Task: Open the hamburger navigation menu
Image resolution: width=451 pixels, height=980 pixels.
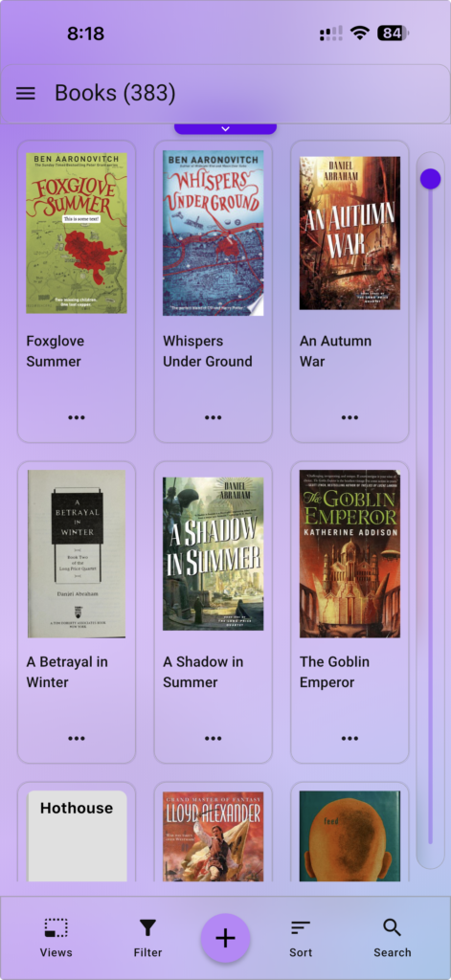Action: [26, 94]
